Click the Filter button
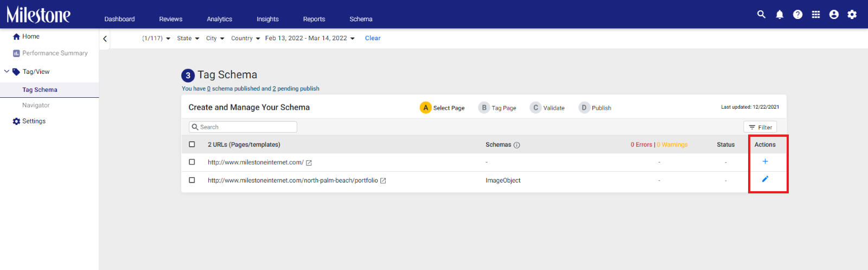The height and width of the screenshot is (270, 868). click(x=760, y=127)
